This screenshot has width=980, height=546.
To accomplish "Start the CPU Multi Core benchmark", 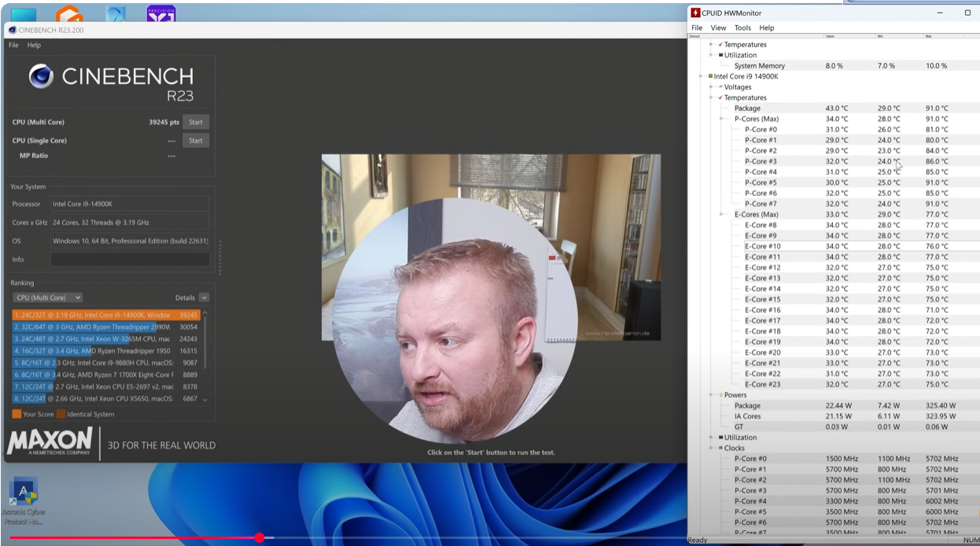I will pyautogui.click(x=196, y=122).
